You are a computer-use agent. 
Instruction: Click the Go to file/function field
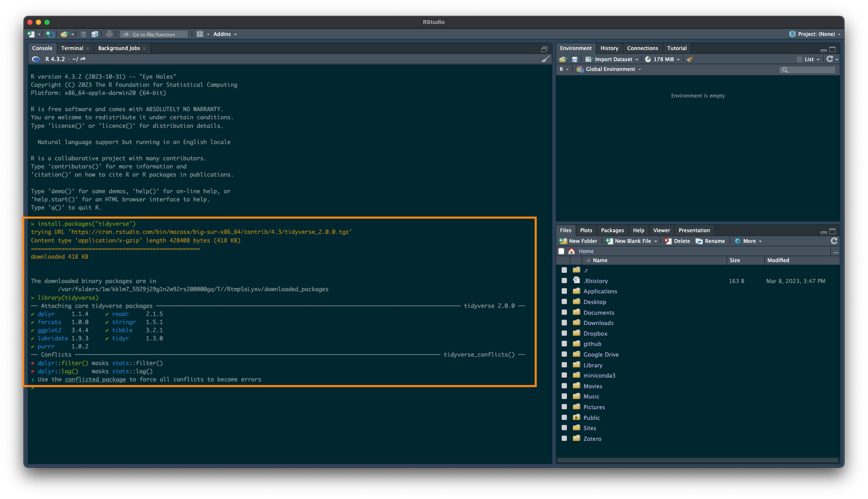click(154, 34)
